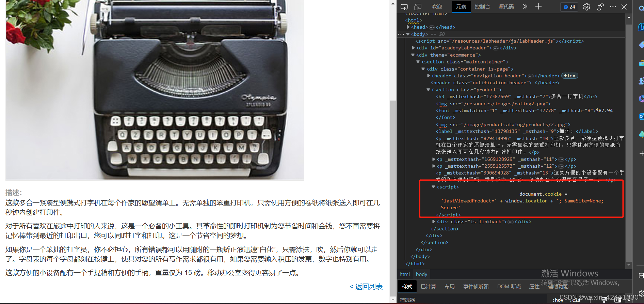
Task: Select html in the breadcrumb bar
Action: point(405,274)
